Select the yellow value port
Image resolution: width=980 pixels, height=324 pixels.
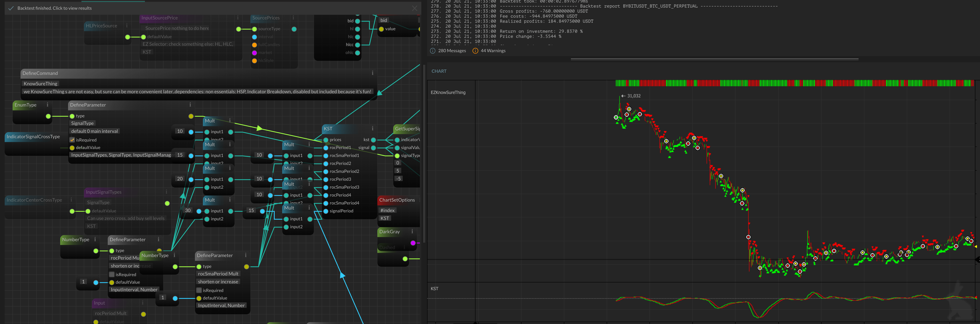[x=381, y=29]
